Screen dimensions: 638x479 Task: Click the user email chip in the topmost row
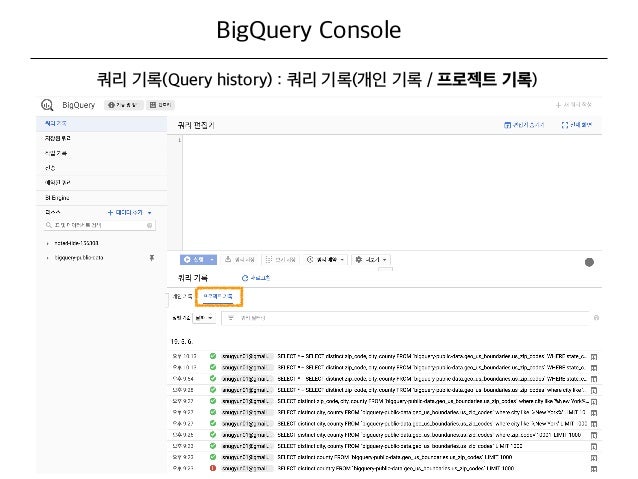245,356
